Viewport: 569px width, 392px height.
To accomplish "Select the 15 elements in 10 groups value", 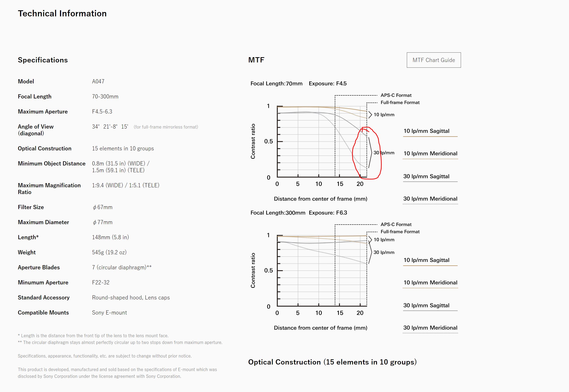I will pyautogui.click(x=123, y=148).
